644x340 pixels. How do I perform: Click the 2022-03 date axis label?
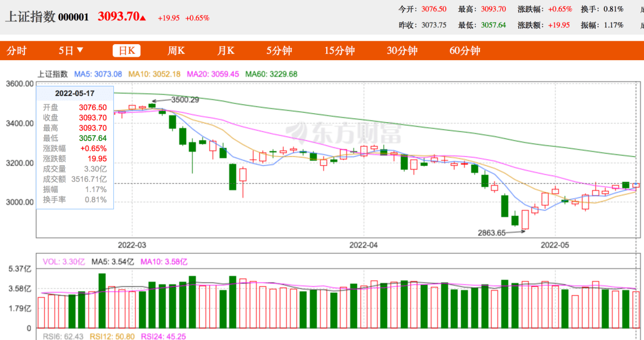(132, 245)
